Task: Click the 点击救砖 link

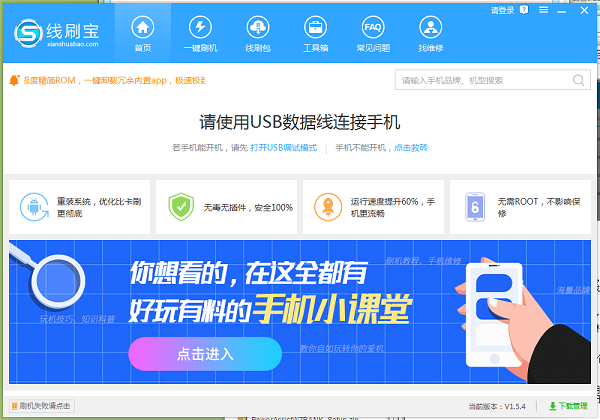Action: (x=410, y=148)
